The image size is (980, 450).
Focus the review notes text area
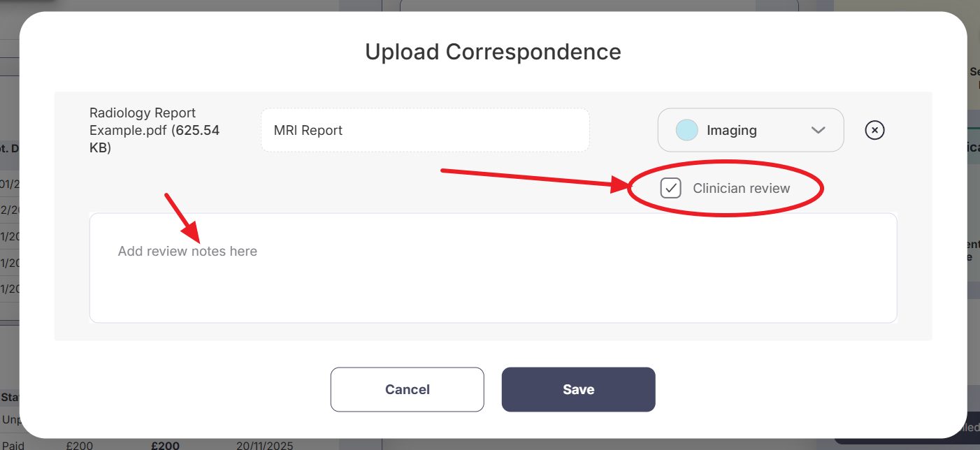point(493,280)
